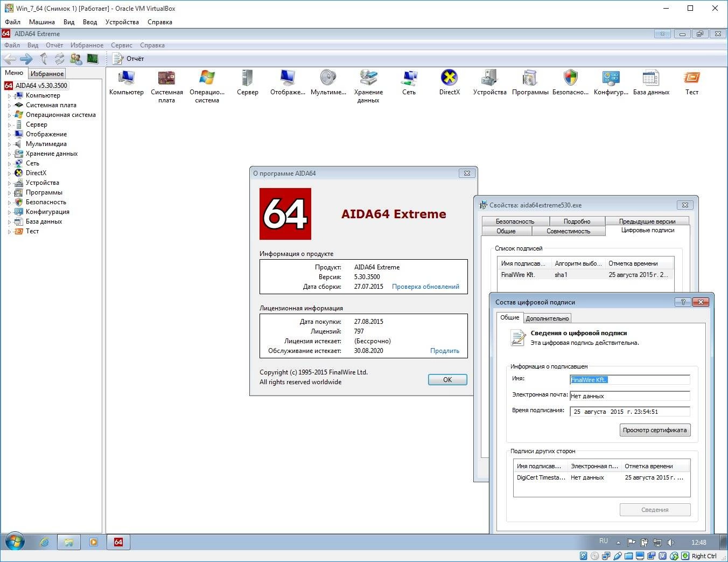Expand the Сервер tree node
728x562 pixels.
tap(9, 124)
